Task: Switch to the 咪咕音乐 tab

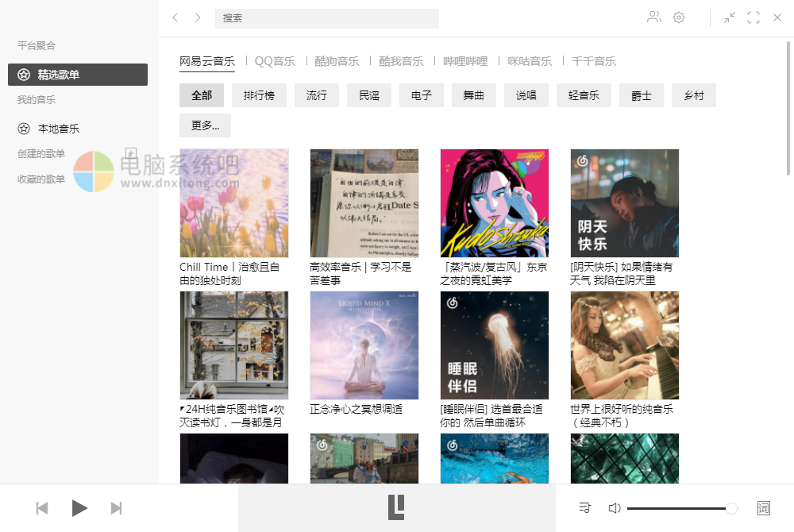Action: [x=530, y=61]
